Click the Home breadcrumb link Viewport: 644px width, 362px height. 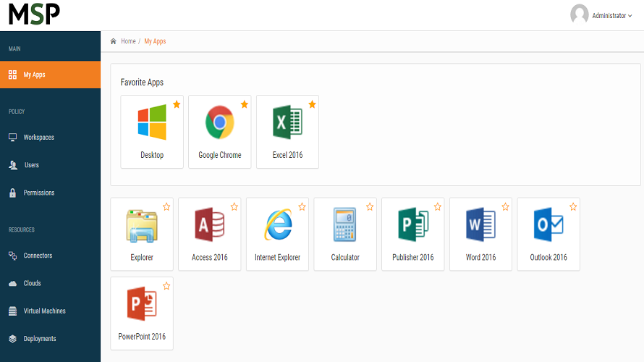pos(128,41)
